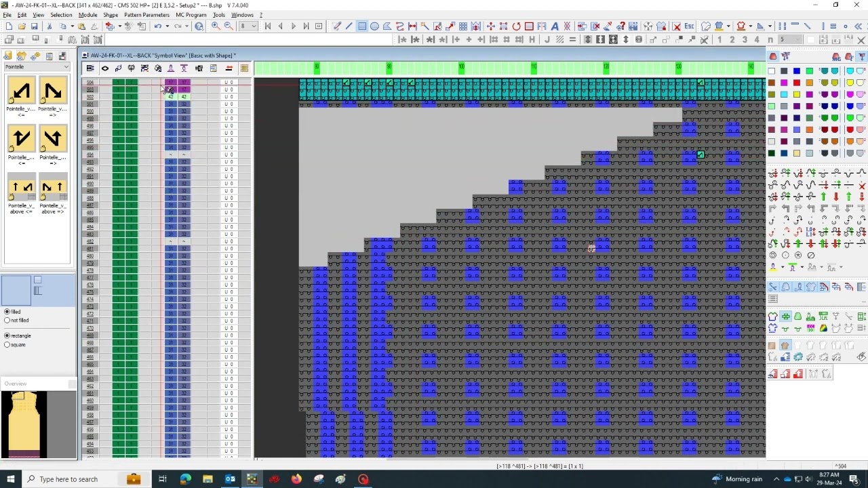Select the Ellipse drawing tool

tap(374, 26)
